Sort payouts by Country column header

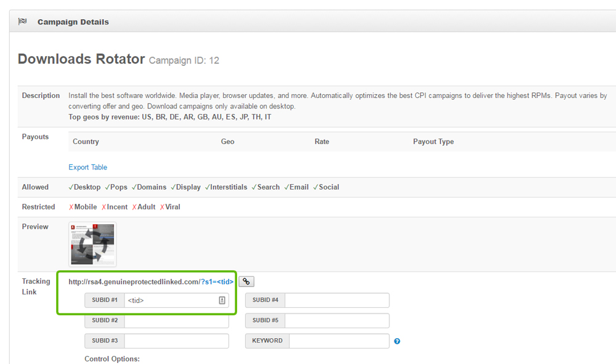coord(86,142)
